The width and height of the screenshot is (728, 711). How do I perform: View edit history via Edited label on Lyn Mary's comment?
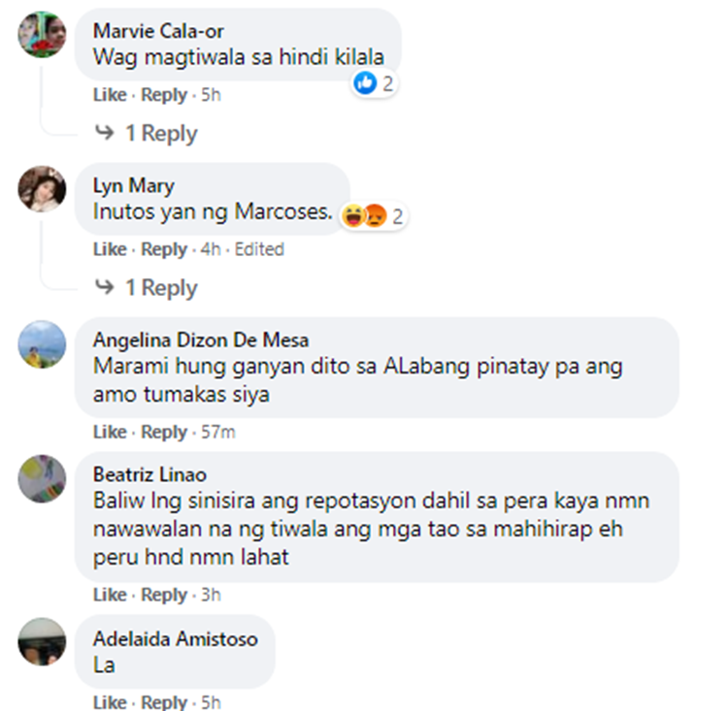tap(259, 249)
